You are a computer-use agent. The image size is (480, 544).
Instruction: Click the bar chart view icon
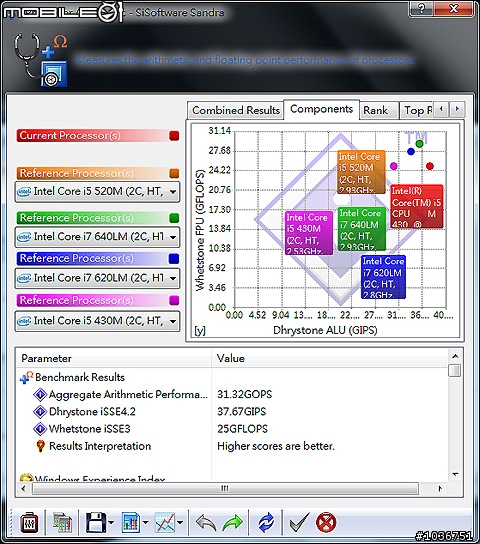click(131, 523)
